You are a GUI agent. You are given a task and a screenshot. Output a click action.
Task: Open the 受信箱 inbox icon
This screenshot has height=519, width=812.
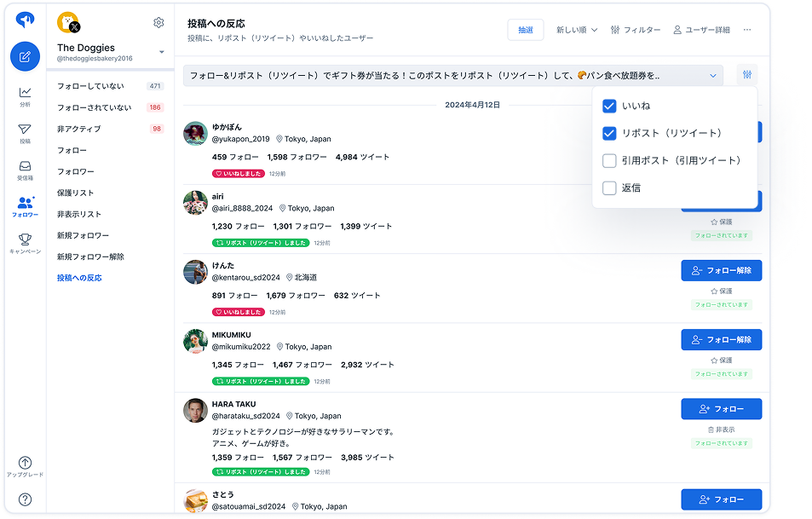coord(25,165)
